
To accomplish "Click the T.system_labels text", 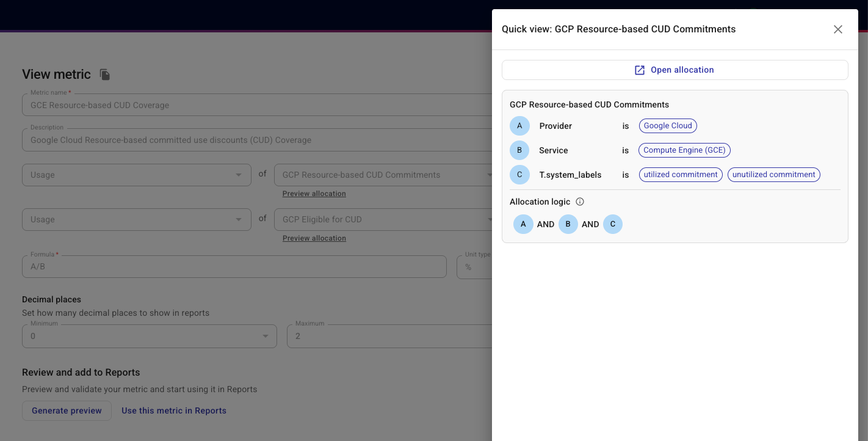I will click(x=570, y=175).
